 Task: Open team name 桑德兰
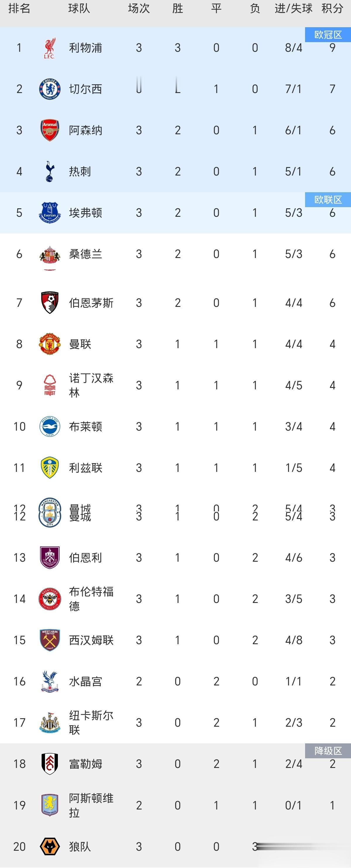point(86,254)
